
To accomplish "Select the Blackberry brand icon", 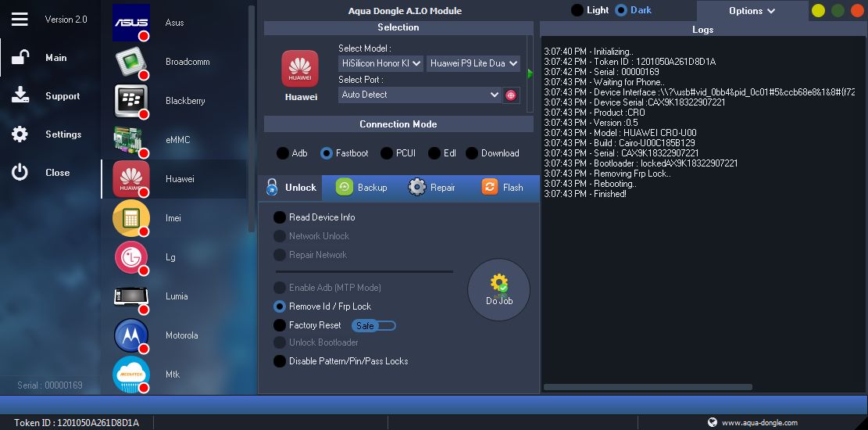I will tap(131, 101).
